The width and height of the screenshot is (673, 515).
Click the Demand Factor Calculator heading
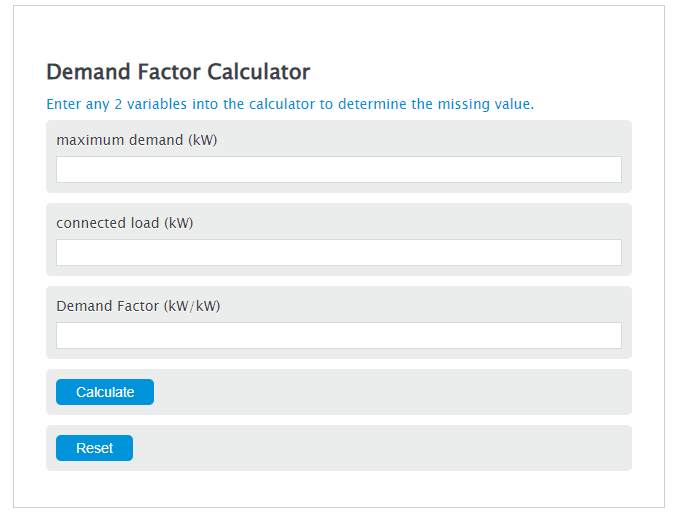[178, 72]
